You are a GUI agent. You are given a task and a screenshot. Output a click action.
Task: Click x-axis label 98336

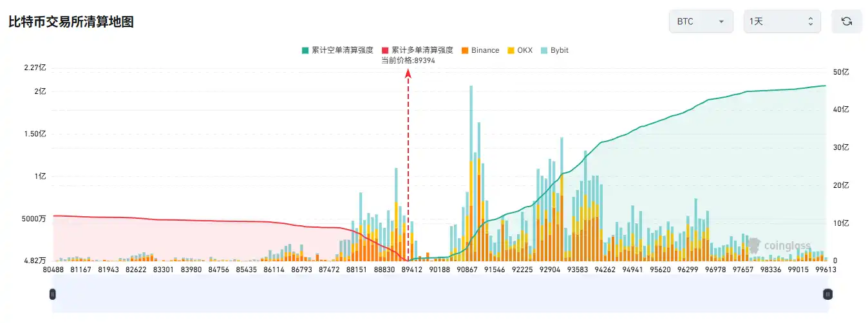(x=770, y=271)
